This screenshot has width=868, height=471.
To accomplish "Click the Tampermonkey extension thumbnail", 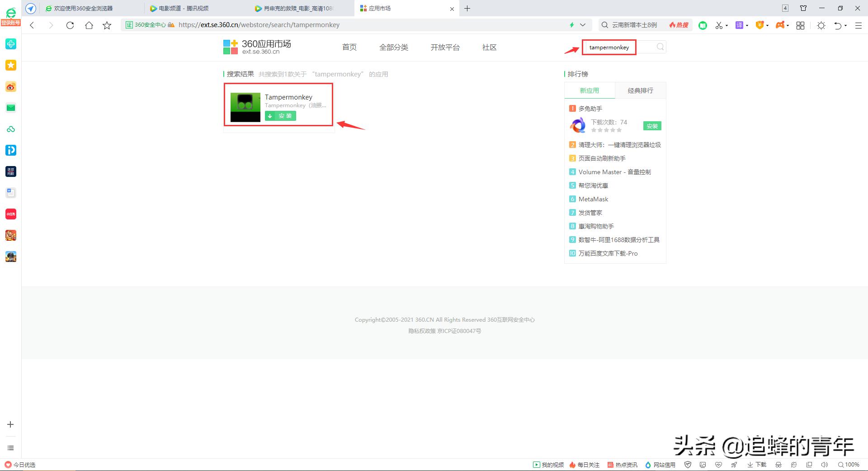I will [x=245, y=107].
